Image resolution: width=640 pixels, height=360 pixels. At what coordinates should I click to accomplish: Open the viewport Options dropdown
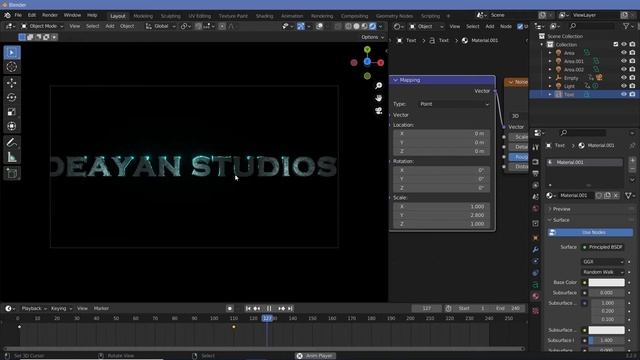tap(373, 37)
